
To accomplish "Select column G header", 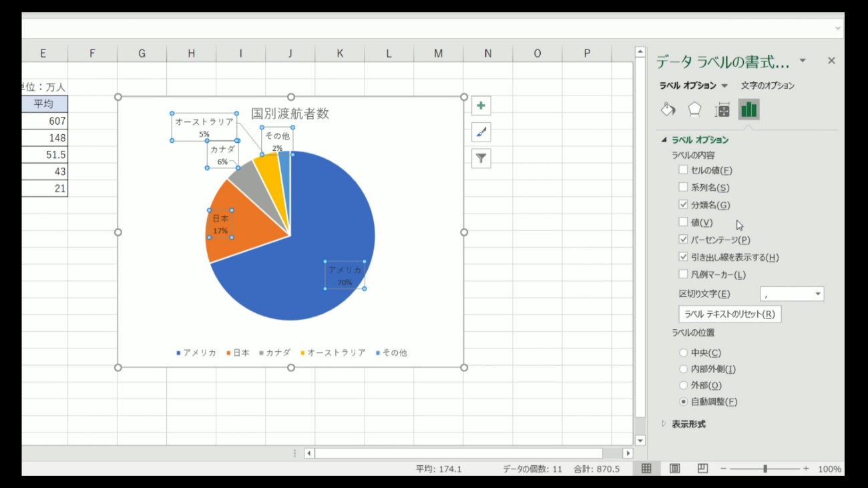I will coord(142,53).
